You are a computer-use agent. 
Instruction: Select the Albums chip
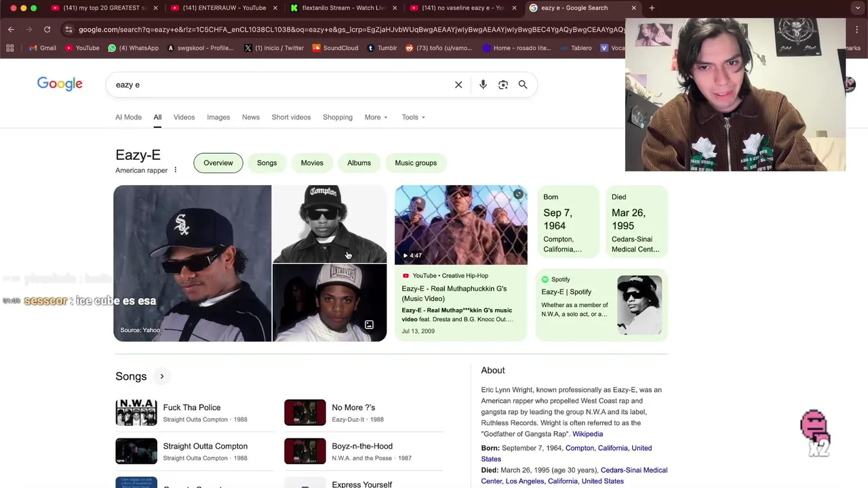pyautogui.click(x=359, y=163)
